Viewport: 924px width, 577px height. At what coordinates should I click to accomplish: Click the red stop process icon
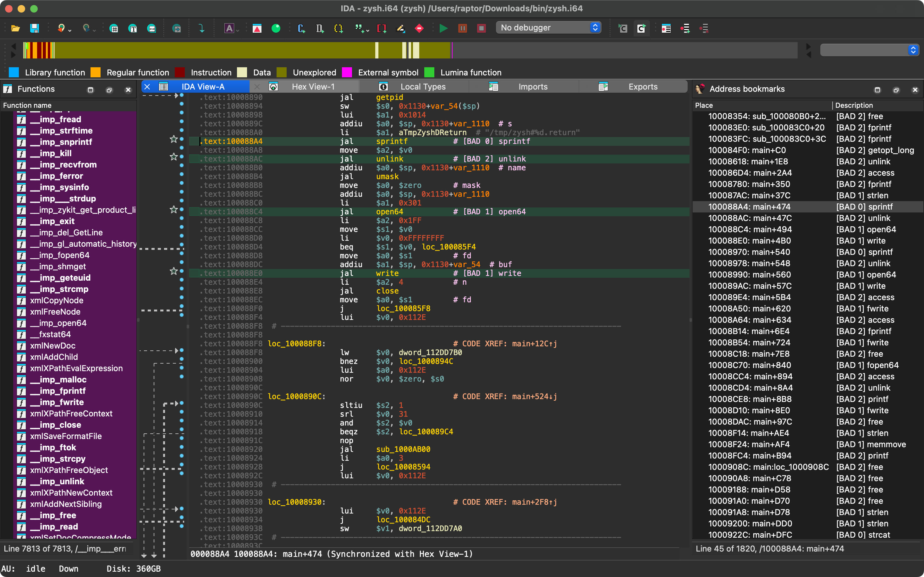point(481,28)
